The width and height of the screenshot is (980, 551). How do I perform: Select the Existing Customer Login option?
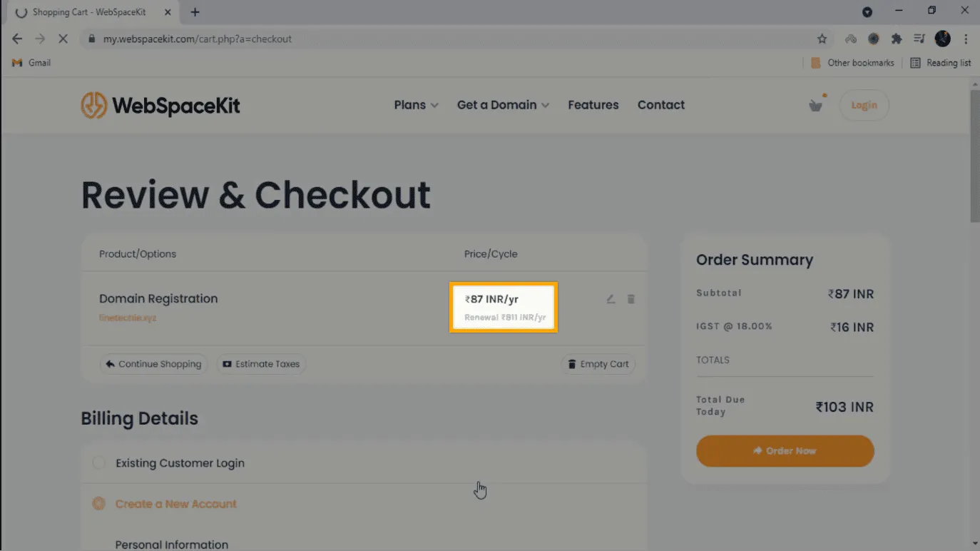tap(99, 463)
